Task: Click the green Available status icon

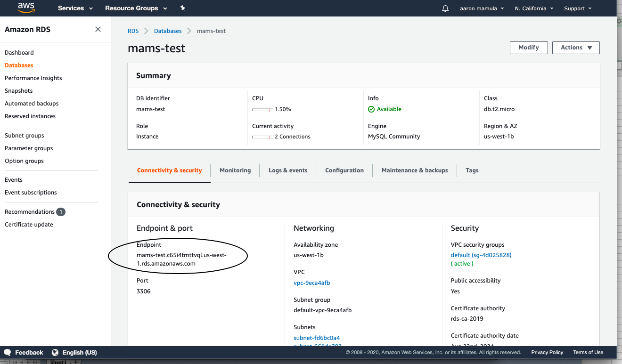Action: 371,109
